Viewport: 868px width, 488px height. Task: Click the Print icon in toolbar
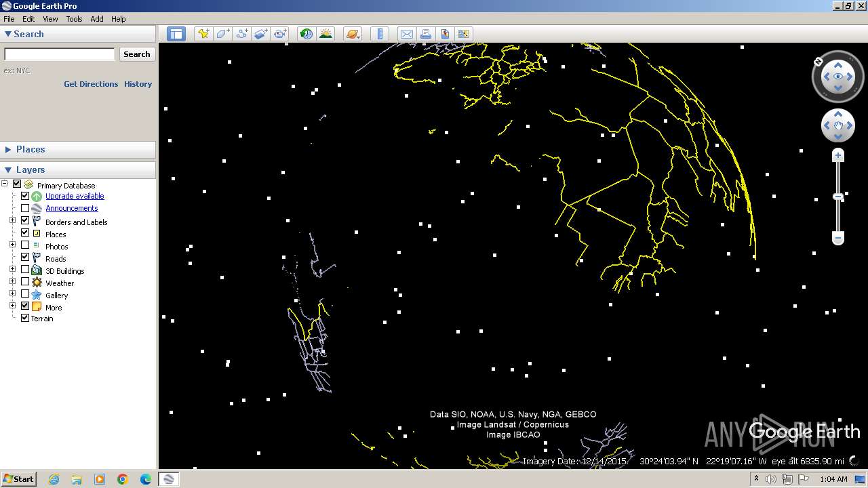pyautogui.click(x=425, y=34)
